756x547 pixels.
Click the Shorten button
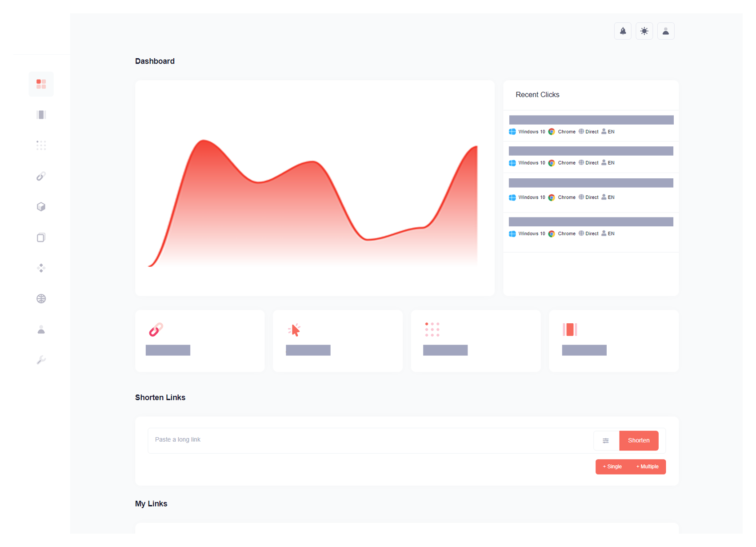point(639,441)
